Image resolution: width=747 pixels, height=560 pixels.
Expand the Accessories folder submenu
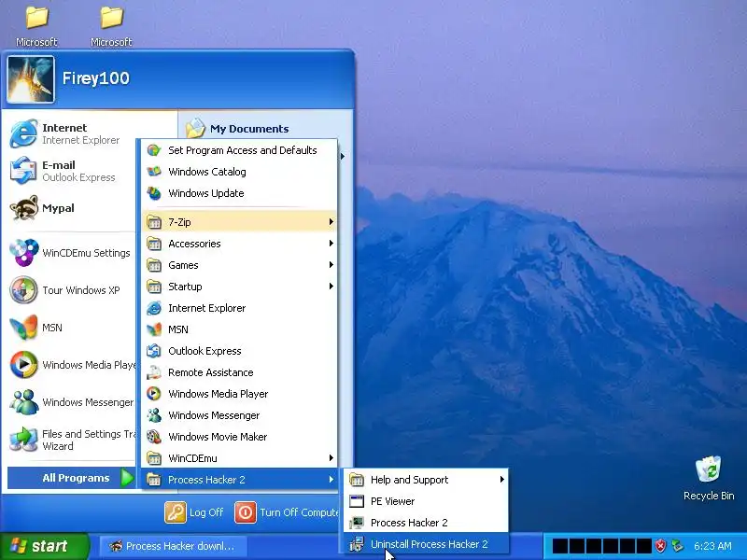pos(239,244)
